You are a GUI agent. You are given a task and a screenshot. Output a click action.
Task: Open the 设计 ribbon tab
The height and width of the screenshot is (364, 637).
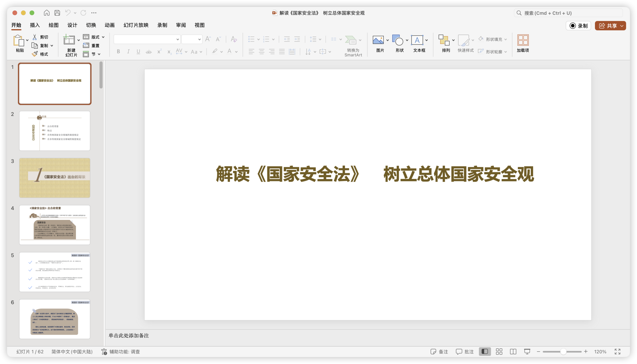[72, 25]
